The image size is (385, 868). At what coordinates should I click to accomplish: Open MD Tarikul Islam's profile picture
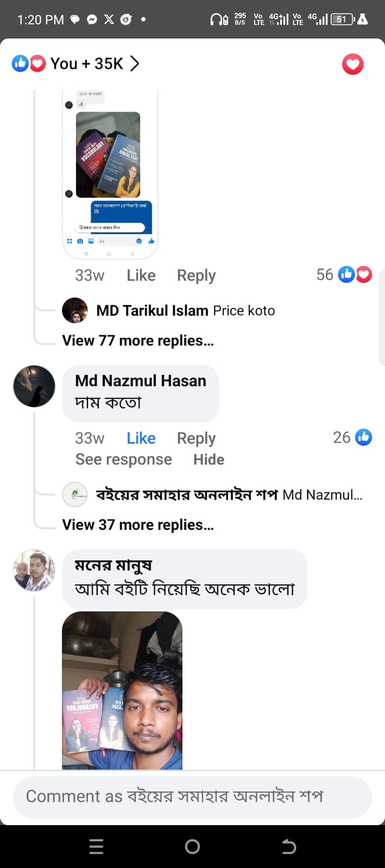click(x=75, y=310)
